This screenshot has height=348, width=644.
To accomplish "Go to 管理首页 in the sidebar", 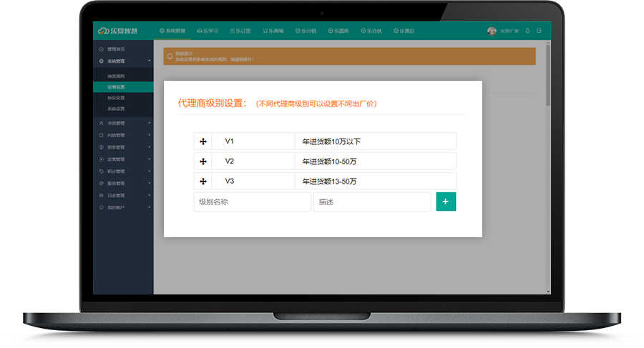I will tap(115, 49).
